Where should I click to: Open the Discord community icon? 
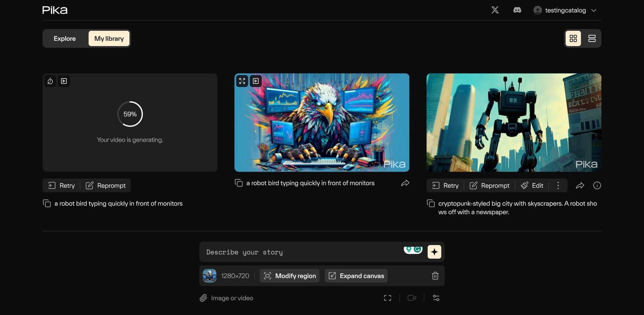click(x=517, y=10)
